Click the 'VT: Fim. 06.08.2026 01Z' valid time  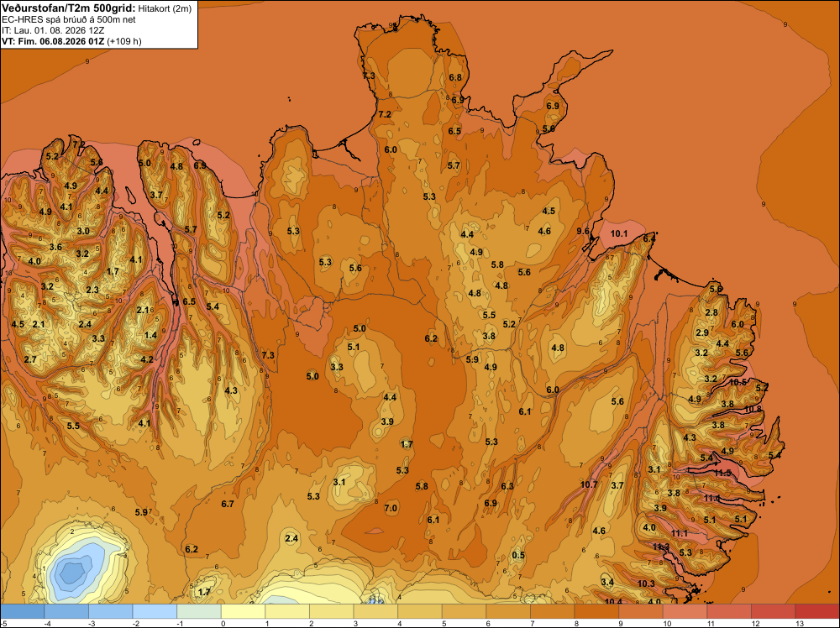tap(54, 41)
